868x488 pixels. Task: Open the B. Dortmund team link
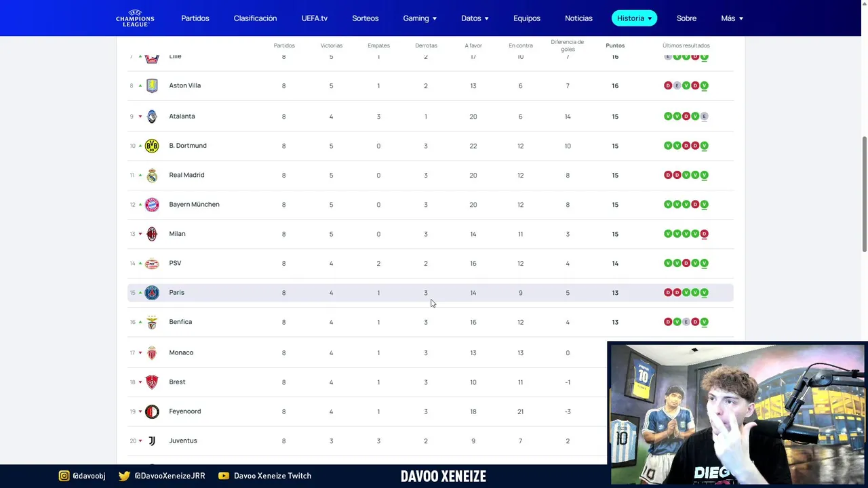click(188, 146)
